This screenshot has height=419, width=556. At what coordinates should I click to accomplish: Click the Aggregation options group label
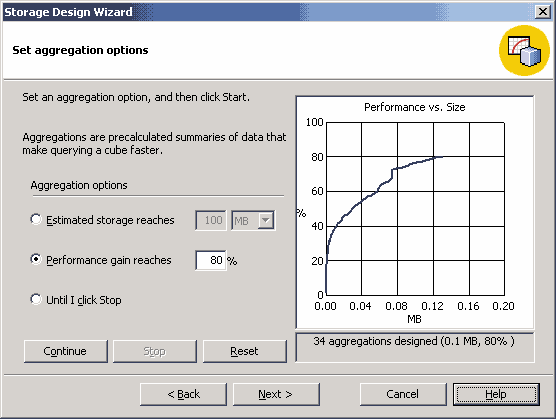pyautogui.click(x=79, y=185)
